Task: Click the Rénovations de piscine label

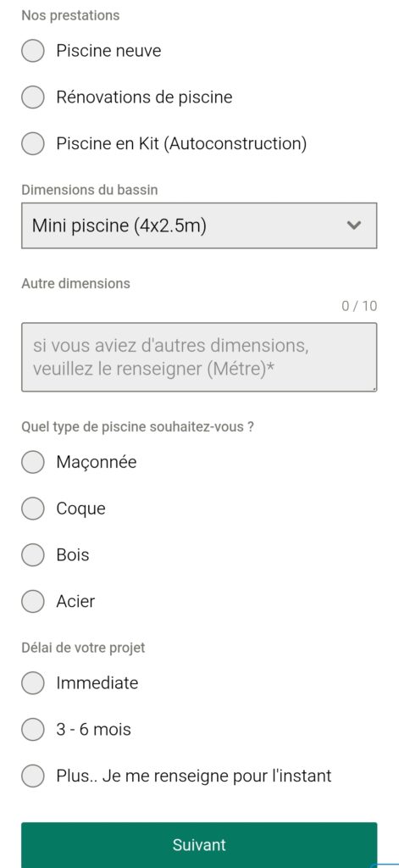Action: click(144, 97)
